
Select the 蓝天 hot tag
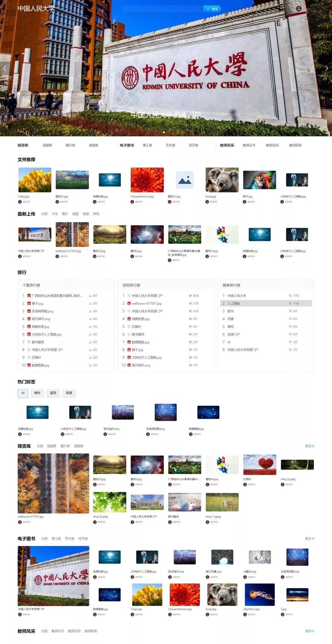pyautogui.click(x=53, y=393)
